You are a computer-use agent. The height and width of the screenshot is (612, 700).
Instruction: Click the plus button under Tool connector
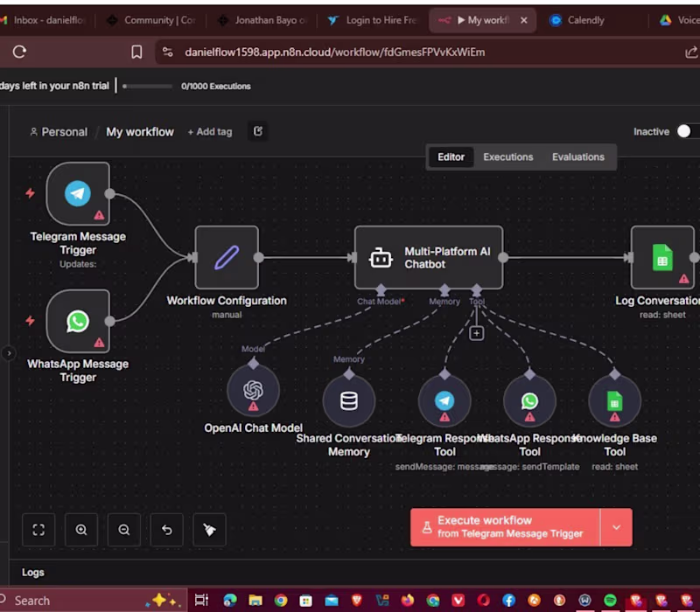(x=476, y=333)
